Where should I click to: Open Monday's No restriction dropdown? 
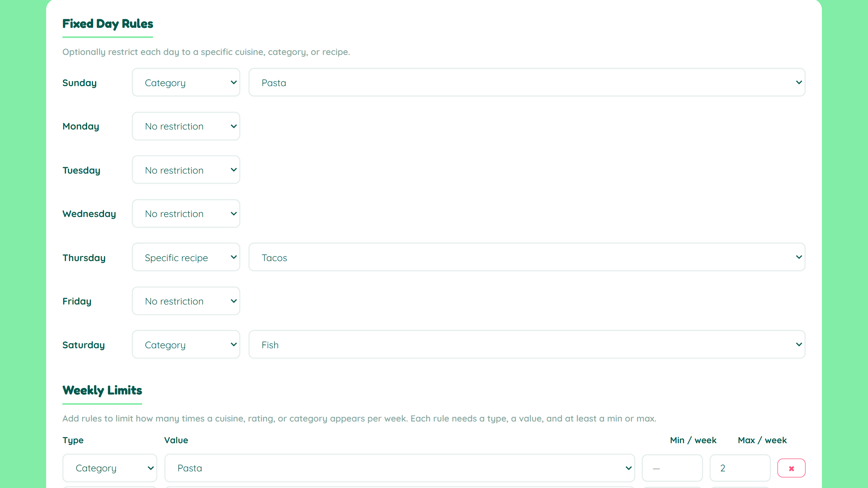[186, 126]
